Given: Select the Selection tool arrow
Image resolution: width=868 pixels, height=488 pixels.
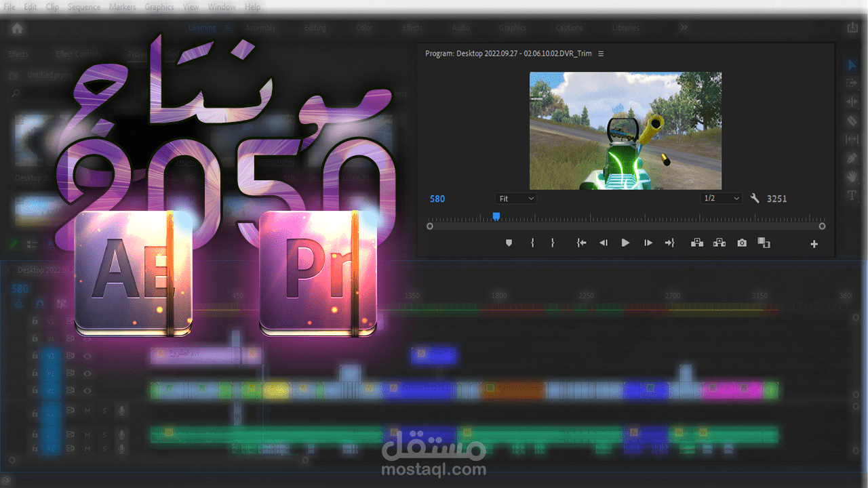Looking at the screenshot, I should 852,65.
